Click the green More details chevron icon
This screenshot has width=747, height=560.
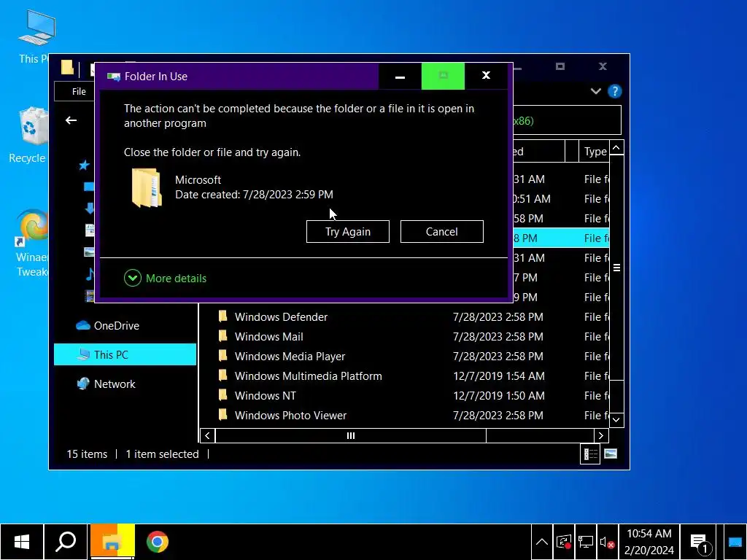coord(133,278)
